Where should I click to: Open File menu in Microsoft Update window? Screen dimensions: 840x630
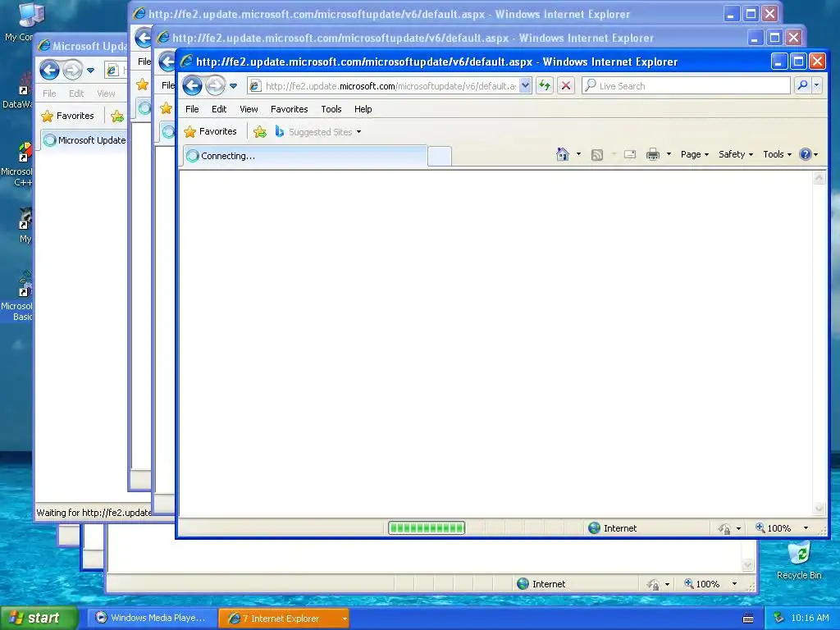49,94
